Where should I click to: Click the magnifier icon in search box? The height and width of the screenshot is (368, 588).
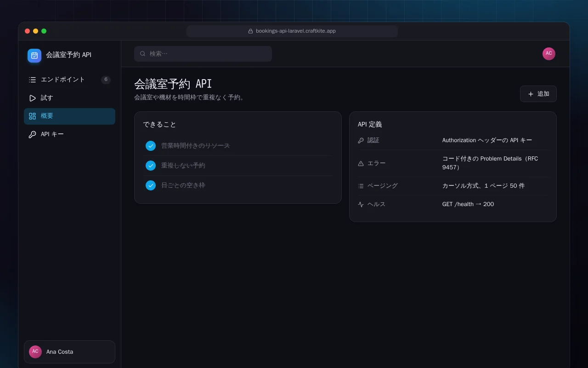point(143,54)
